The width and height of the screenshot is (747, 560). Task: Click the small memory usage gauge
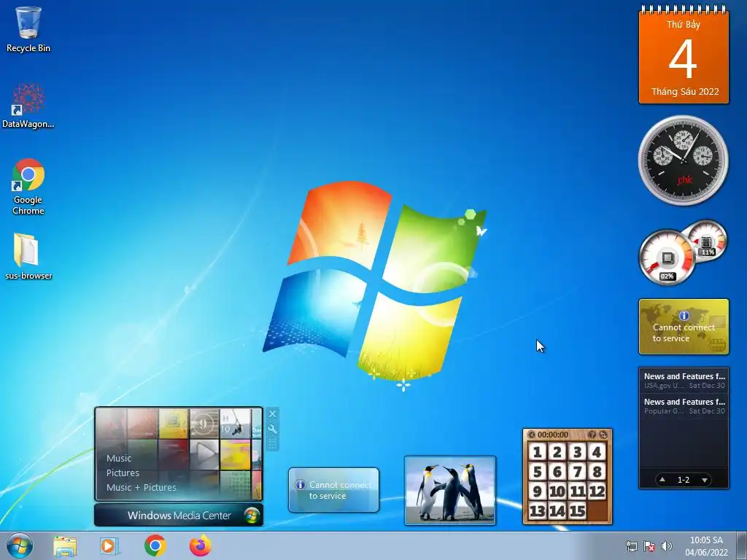706,241
